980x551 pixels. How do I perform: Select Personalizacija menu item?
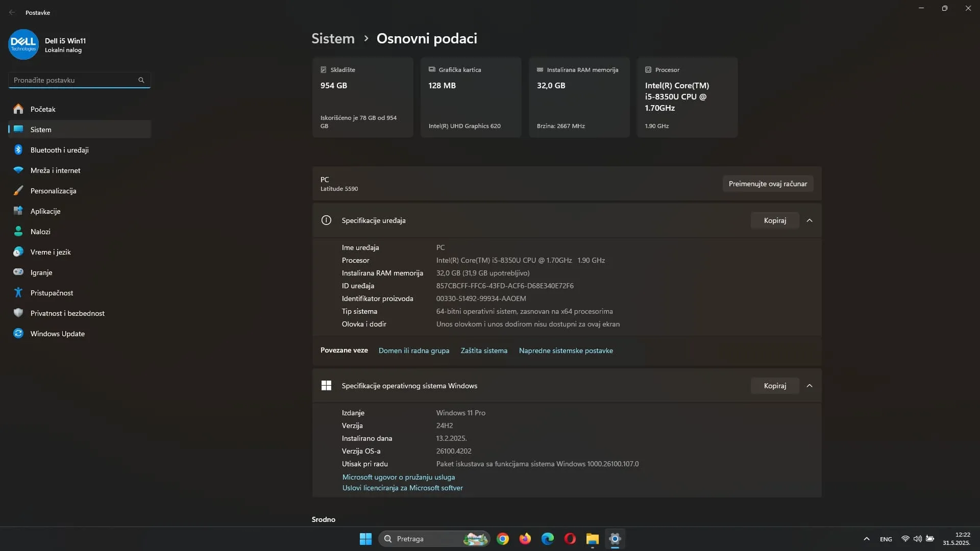(x=80, y=191)
